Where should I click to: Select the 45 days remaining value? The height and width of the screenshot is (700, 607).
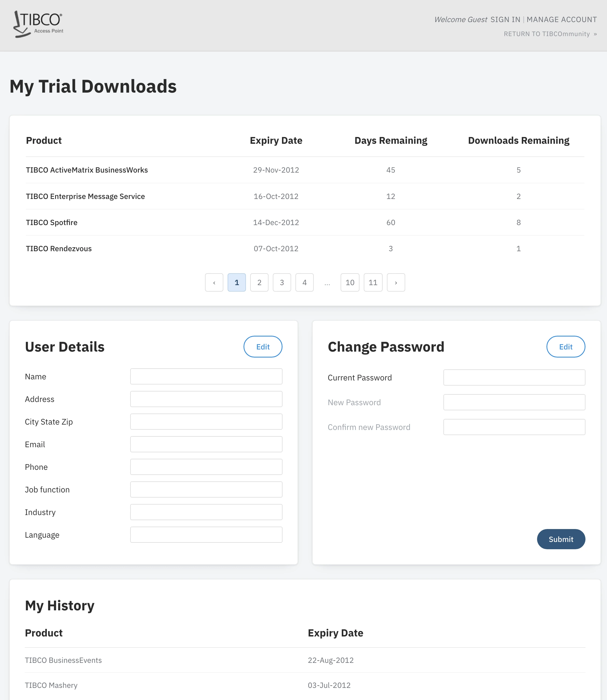[x=391, y=170]
